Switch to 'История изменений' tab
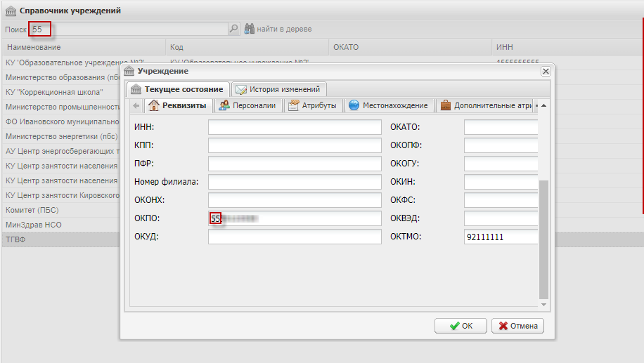644x363 pixels. 278,89
